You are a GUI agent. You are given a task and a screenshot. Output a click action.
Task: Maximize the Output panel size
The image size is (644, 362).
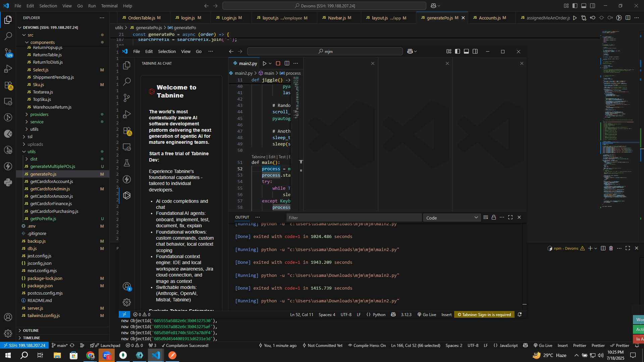tap(511, 217)
